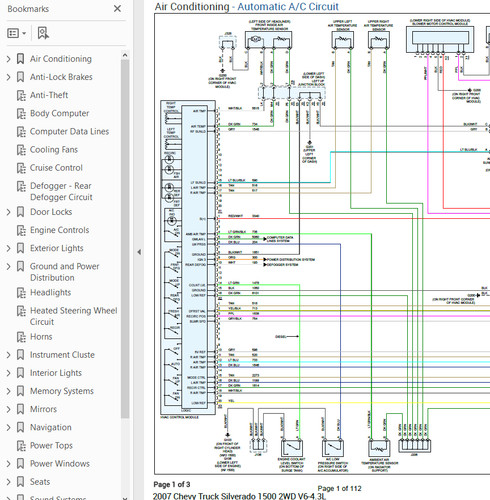Expand the Exterior Lights bookmark
This screenshot has height=500, width=490.
pos(8,248)
